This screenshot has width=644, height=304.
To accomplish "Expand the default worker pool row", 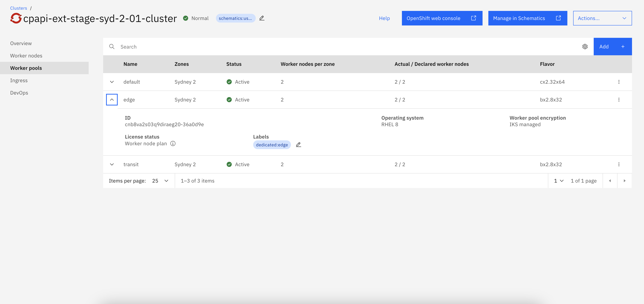I will (112, 82).
